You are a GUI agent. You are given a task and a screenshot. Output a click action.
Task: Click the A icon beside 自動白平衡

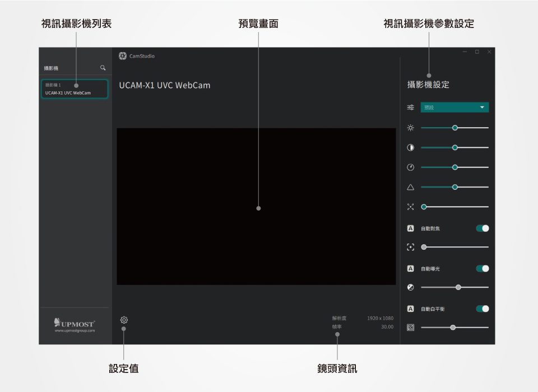point(410,309)
